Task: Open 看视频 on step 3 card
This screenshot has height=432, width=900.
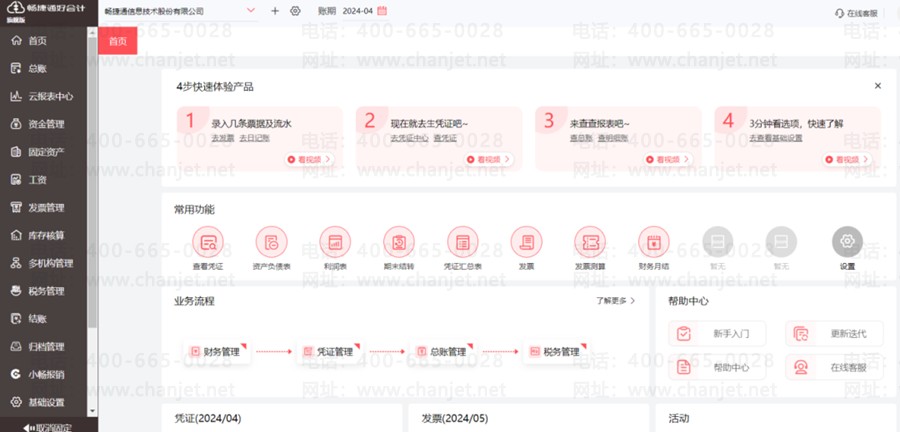Action: pos(668,159)
